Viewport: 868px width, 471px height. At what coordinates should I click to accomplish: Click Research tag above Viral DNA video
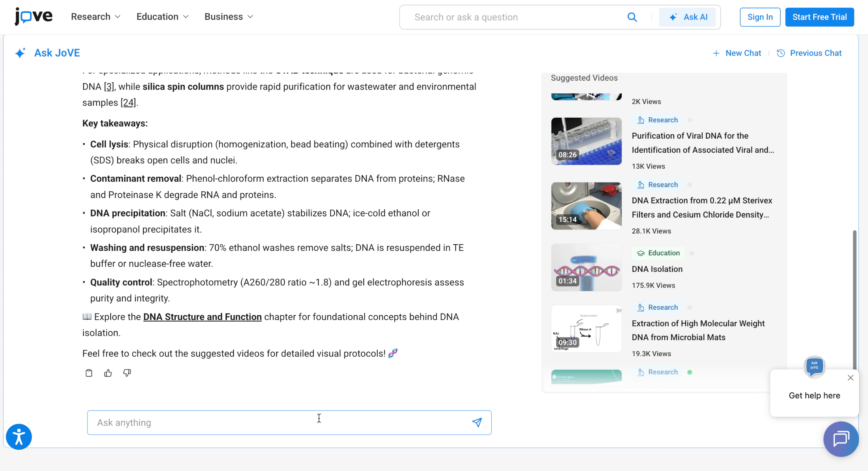coord(657,120)
